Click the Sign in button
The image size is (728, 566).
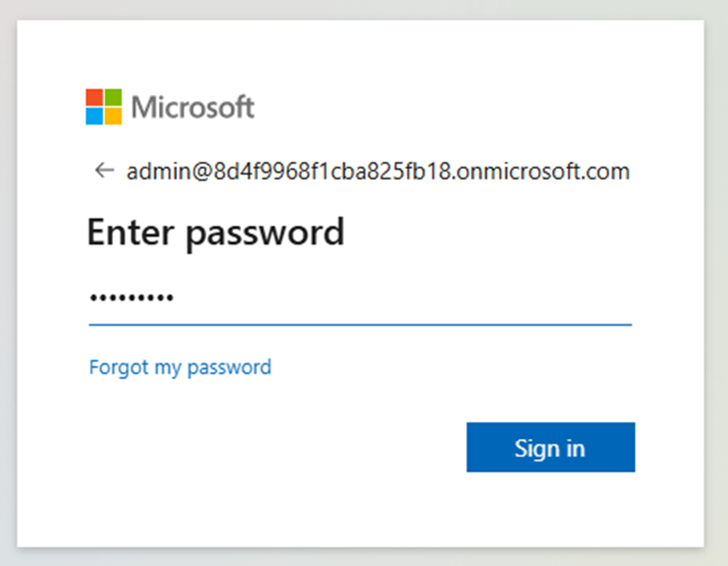pos(550,447)
